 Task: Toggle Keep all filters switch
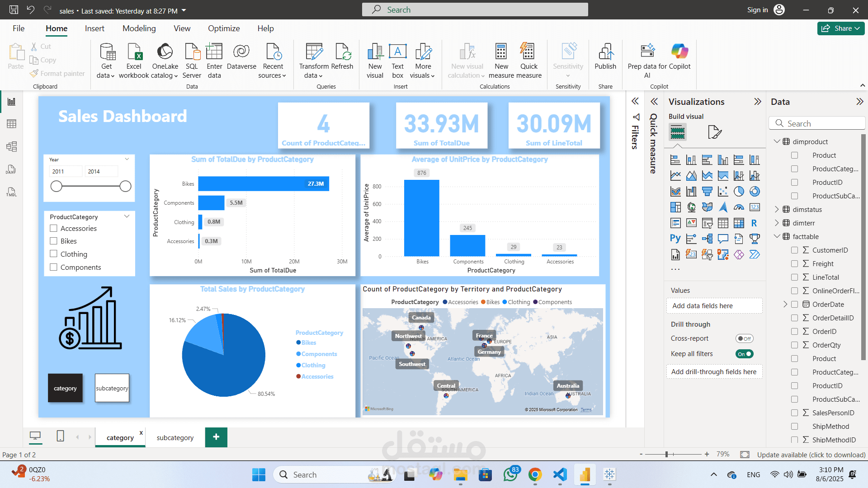pyautogui.click(x=745, y=354)
